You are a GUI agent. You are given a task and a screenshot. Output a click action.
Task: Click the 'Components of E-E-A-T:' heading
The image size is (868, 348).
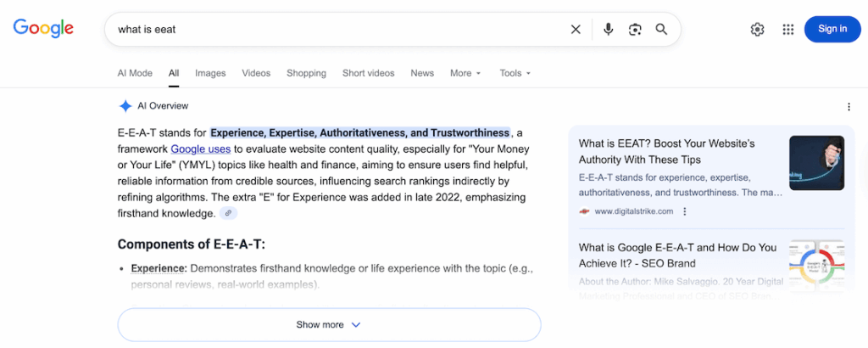coord(192,244)
